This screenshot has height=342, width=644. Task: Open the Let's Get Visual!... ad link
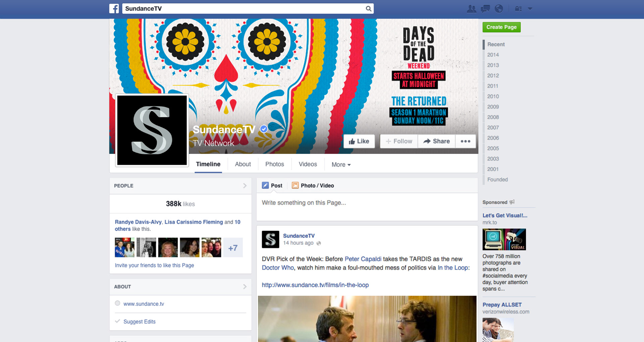click(x=505, y=215)
